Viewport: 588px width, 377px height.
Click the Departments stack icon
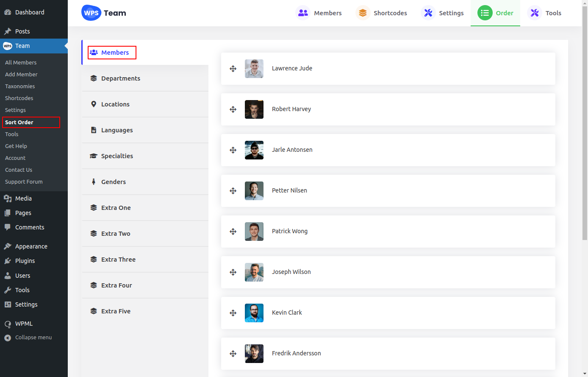pos(94,78)
